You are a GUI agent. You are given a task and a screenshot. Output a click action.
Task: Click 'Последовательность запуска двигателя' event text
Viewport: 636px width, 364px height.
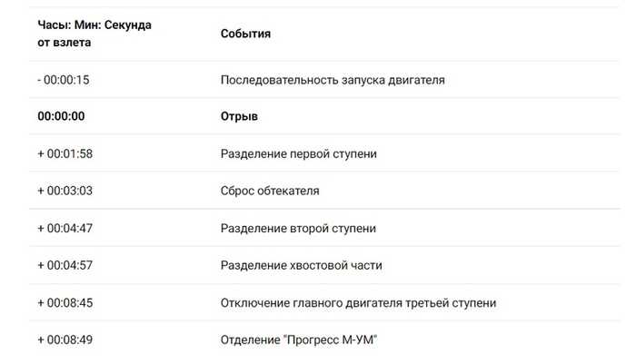(x=333, y=80)
